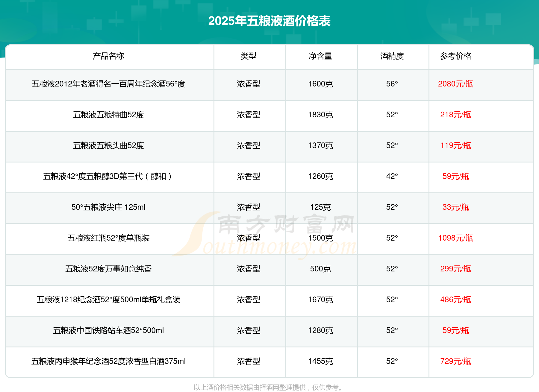The image size is (539, 392).
Task: Click the price 299元/瓶
Action: [456, 269]
